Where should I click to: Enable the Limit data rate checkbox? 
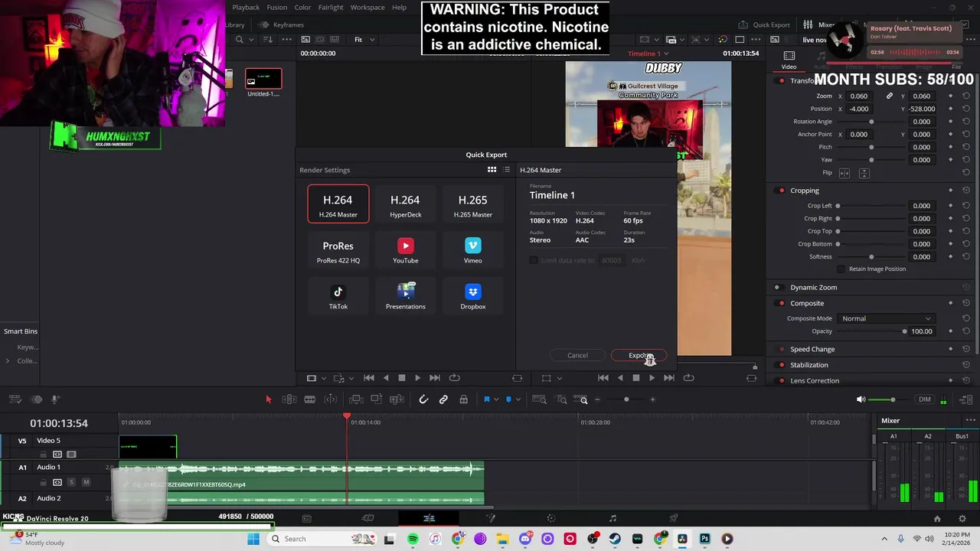[534, 260]
